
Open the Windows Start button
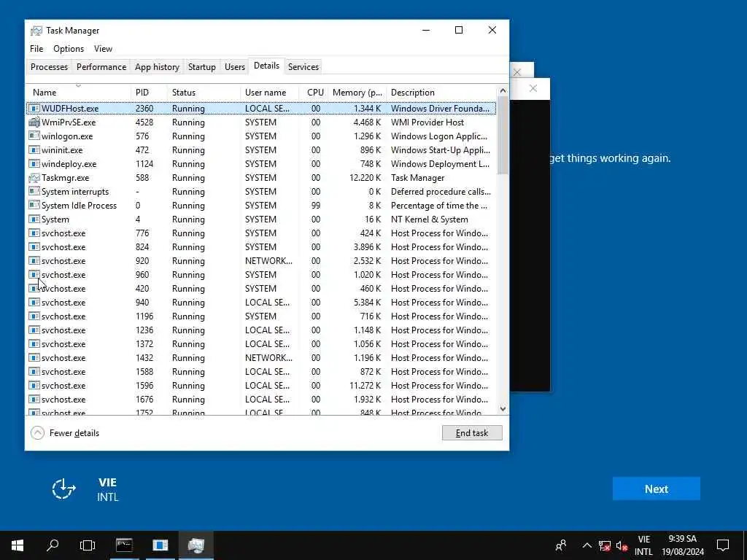[18, 545]
